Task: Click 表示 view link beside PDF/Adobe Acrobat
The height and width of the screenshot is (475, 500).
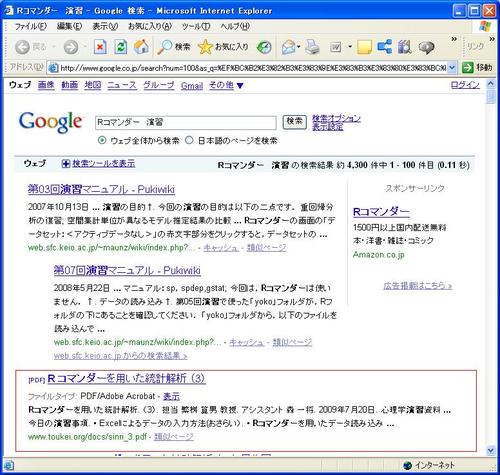Action: (171, 396)
